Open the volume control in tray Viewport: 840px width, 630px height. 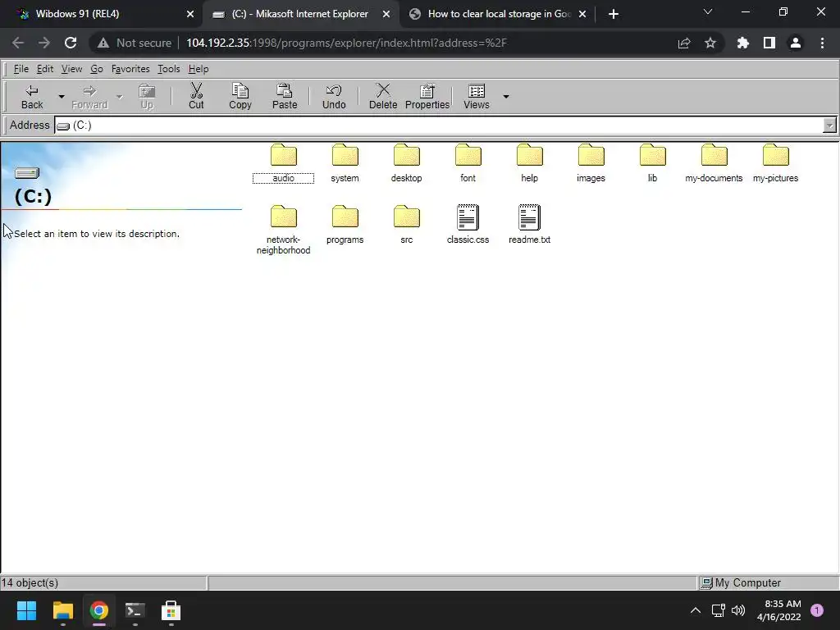[738, 610]
